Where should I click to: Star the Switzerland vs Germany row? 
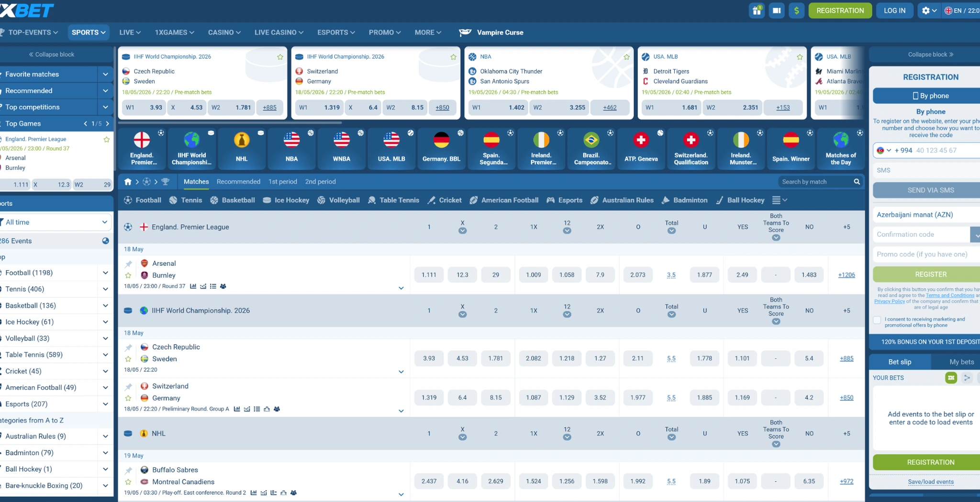(128, 398)
